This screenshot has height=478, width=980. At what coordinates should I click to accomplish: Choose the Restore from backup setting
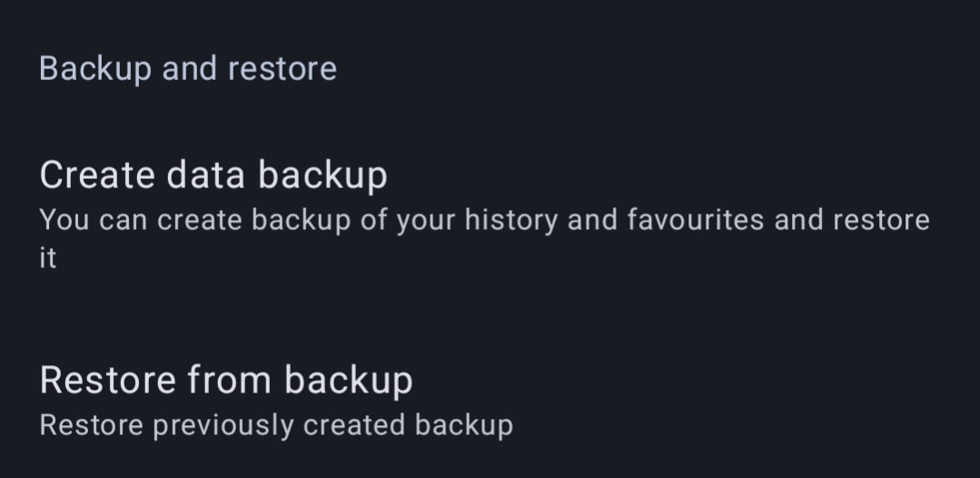coord(226,380)
